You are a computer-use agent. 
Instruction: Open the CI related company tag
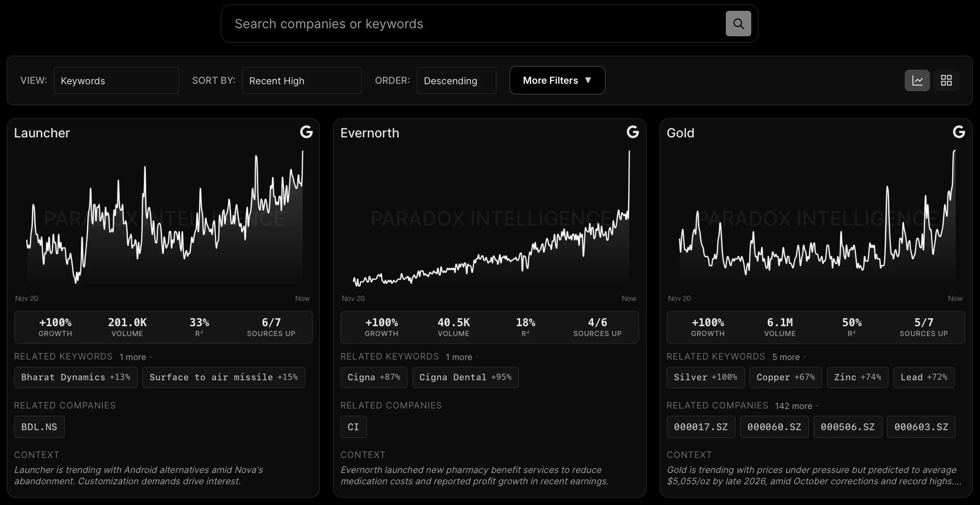[x=353, y=426]
